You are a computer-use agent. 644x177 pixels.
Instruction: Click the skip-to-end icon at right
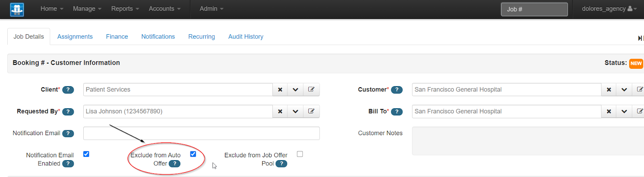[640, 38]
